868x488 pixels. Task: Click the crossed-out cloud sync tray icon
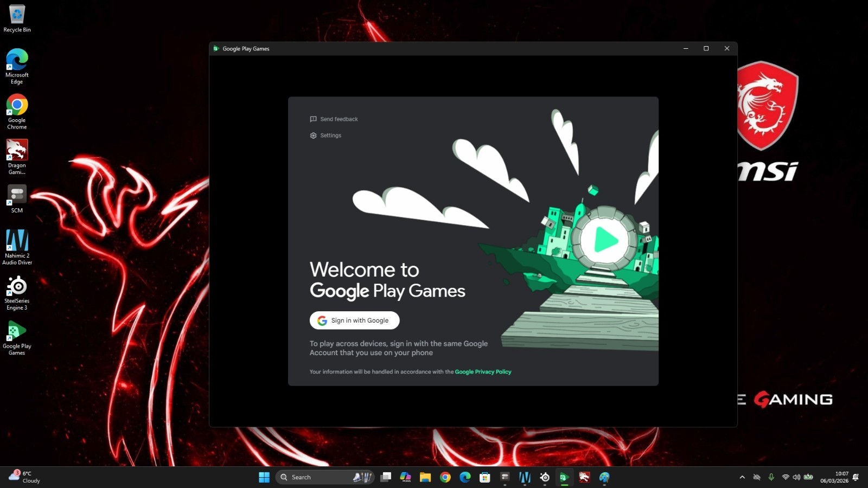click(757, 477)
